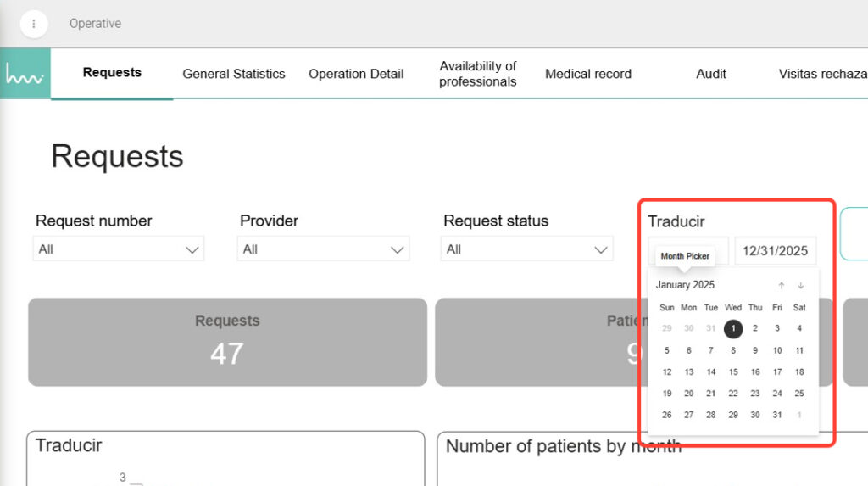Click the teal logo icon
The width and height of the screenshot is (868, 486).
[25, 74]
